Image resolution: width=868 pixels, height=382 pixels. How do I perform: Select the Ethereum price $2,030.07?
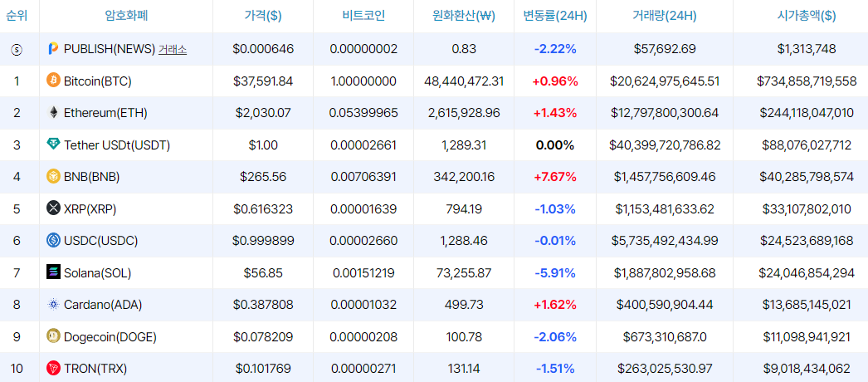263,113
